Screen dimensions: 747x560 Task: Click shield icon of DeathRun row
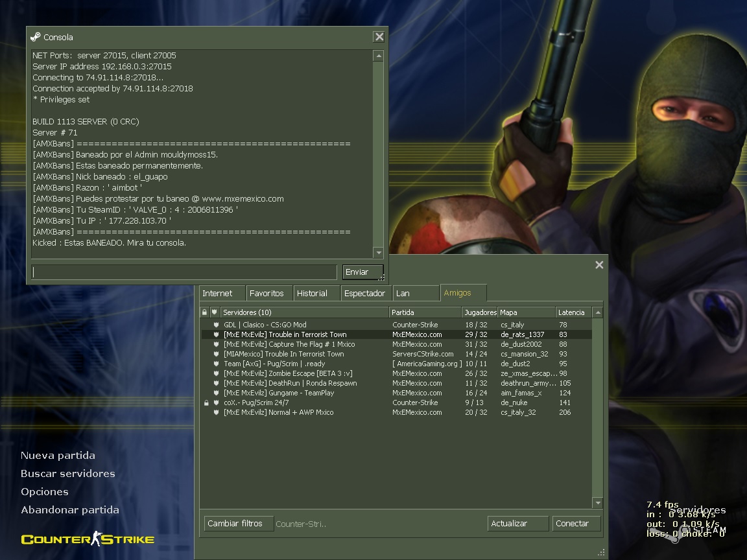pyautogui.click(x=217, y=383)
